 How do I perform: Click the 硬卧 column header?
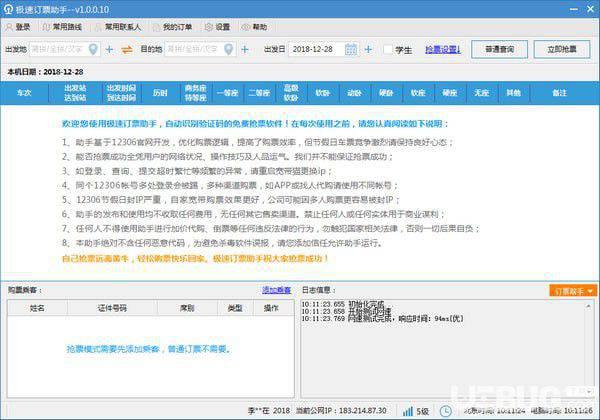386,93
